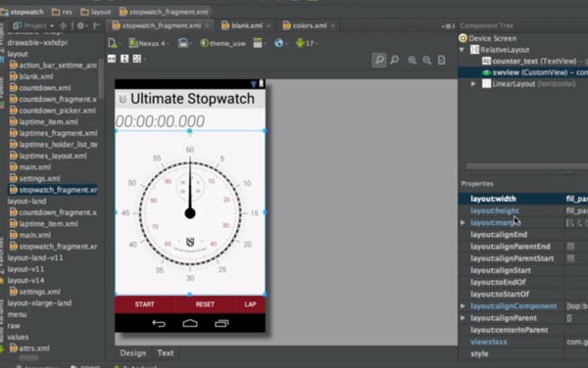This screenshot has height=368, width=588.
Task: Select the layout-land folder
Action: click(26, 202)
